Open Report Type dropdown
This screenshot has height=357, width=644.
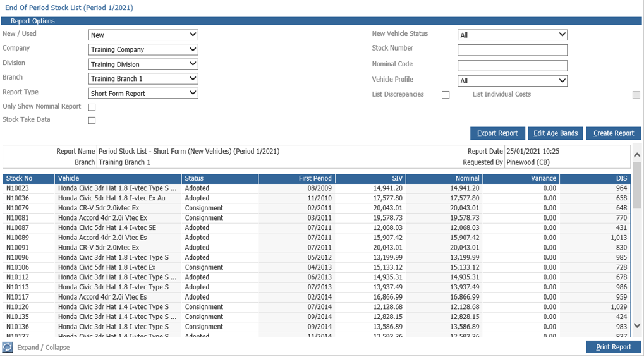click(x=143, y=94)
